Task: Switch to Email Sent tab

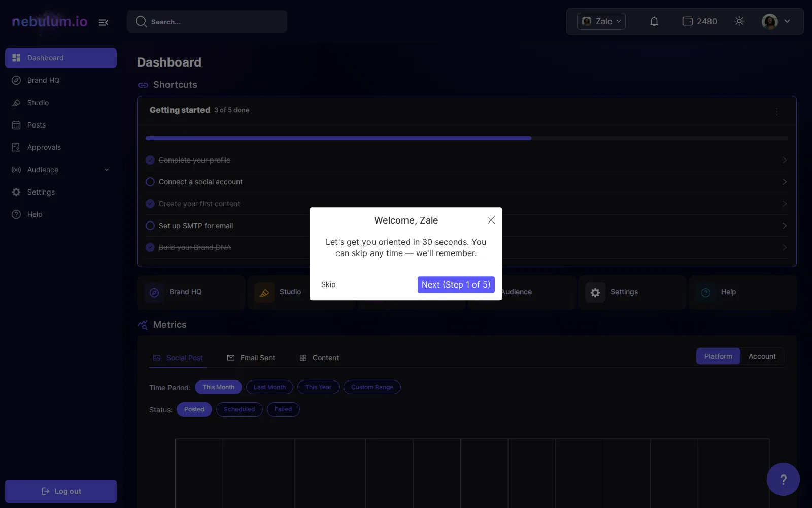Action: click(251, 358)
